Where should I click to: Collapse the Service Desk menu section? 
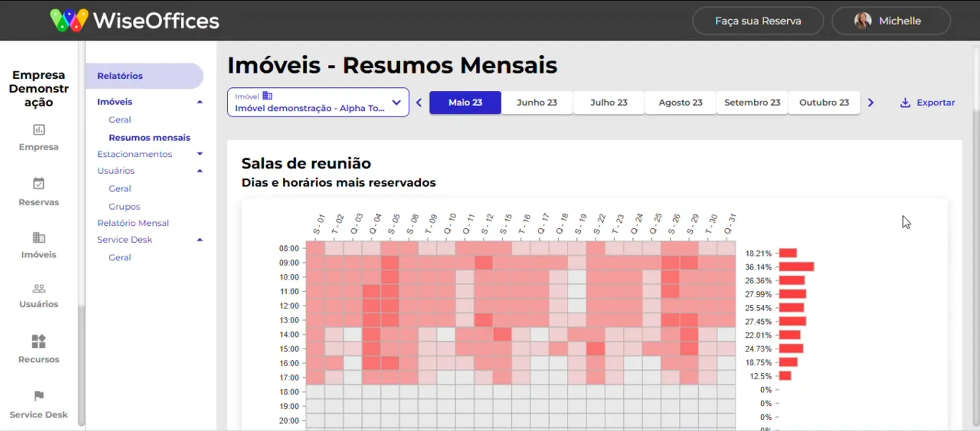(x=200, y=240)
